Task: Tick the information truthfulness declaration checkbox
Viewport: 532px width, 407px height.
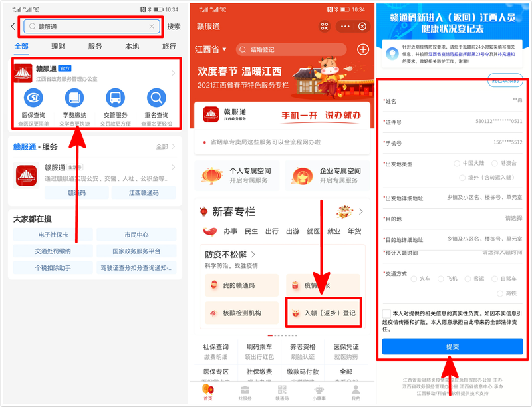Action: tap(386, 313)
